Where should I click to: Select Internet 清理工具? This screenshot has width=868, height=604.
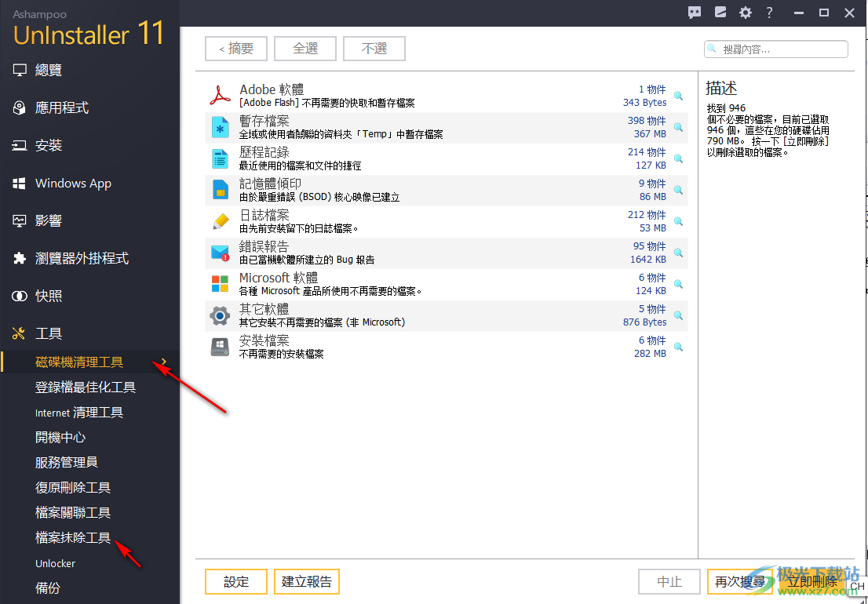point(79,413)
